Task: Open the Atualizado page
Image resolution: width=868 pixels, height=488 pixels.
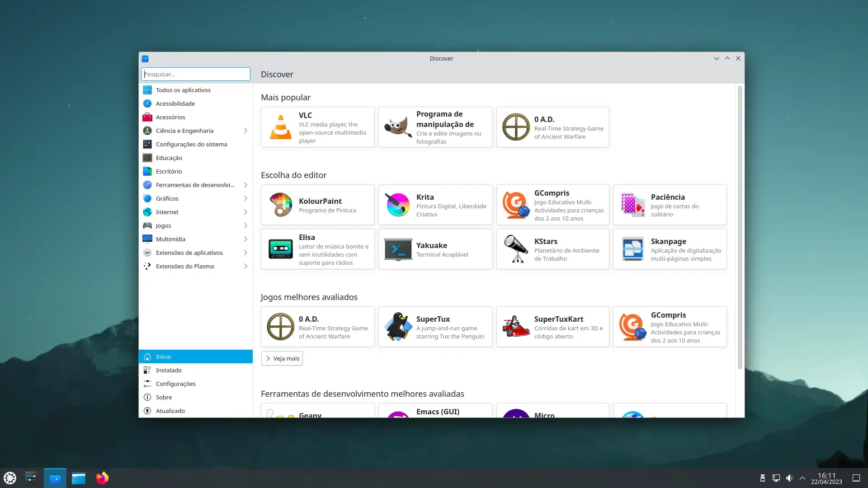Action: 195,411
